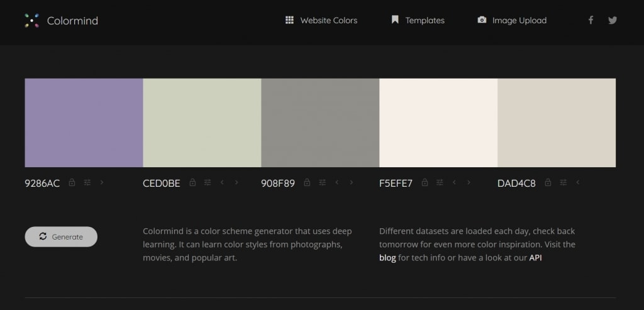The width and height of the screenshot is (644, 310).
Task: Lock the CED0BE color
Action: tap(192, 182)
